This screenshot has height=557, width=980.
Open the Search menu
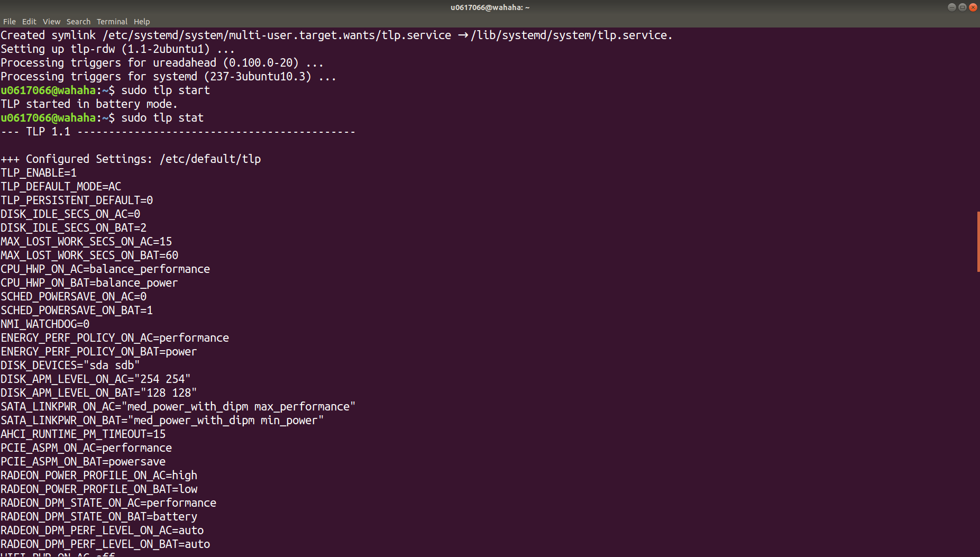pos(78,22)
